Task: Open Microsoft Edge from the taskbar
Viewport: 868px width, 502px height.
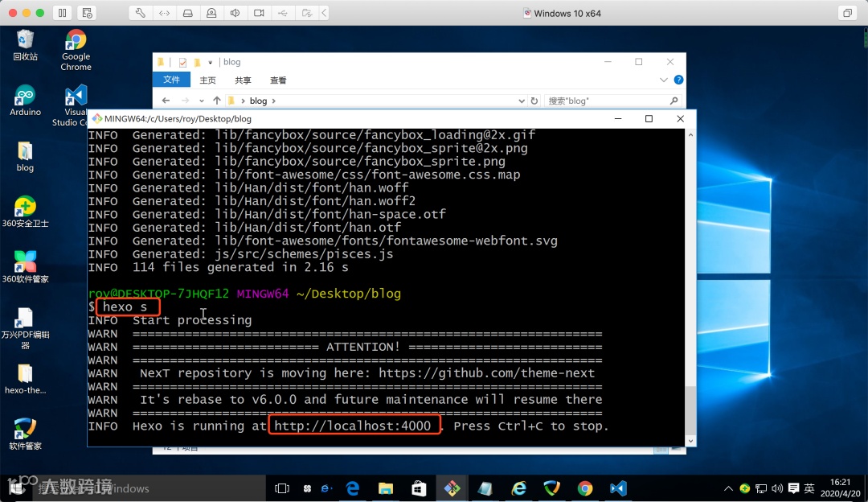Action: click(353, 488)
